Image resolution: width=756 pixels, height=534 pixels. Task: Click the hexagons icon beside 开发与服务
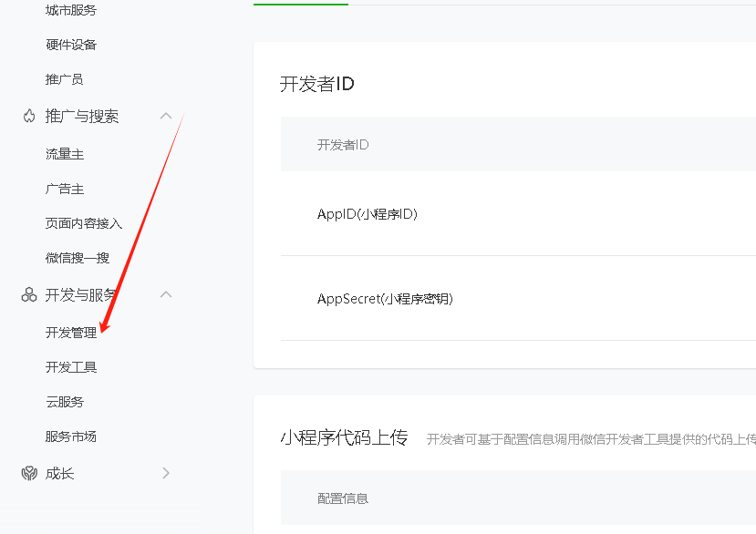coord(29,294)
